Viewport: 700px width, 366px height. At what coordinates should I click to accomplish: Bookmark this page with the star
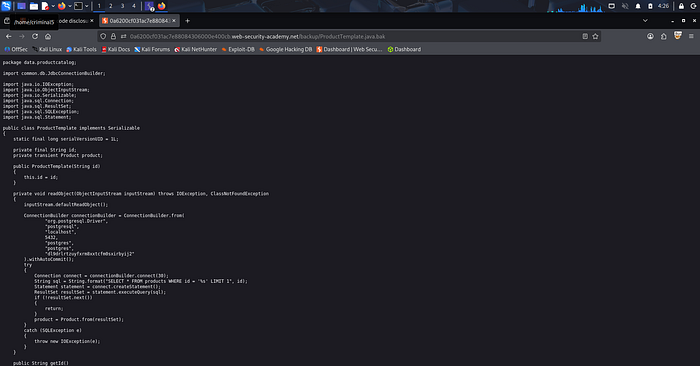click(x=595, y=36)
